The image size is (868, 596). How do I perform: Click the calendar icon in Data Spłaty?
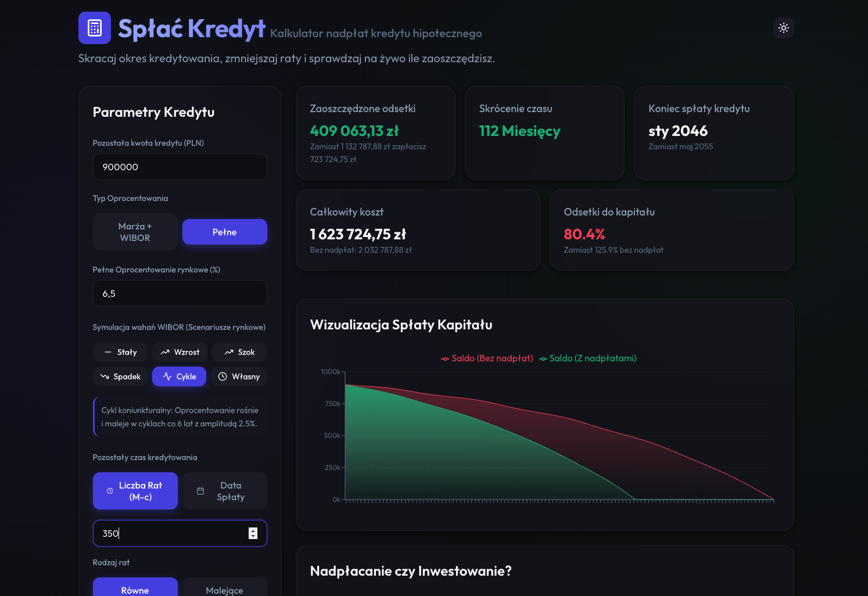click(200, 491)
